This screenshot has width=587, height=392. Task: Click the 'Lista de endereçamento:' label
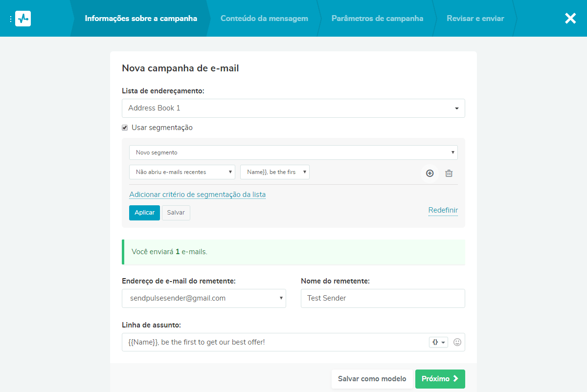tap(163, 91)
